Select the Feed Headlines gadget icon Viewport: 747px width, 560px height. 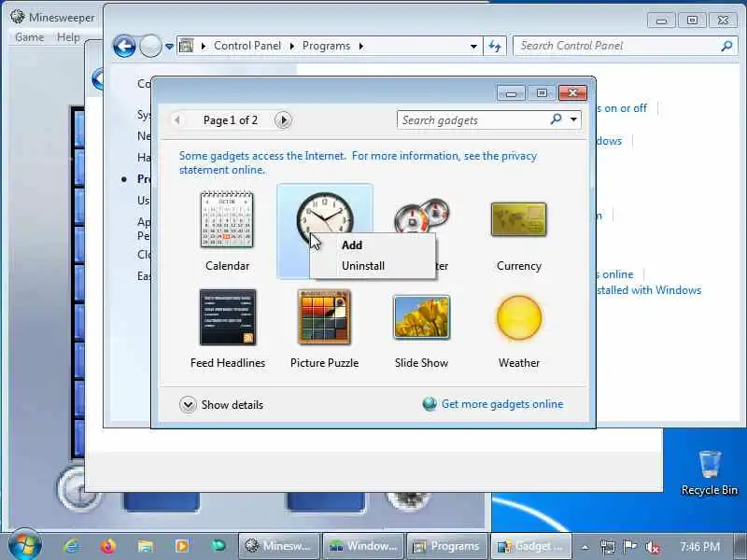pyautogui.click(x=228, y=317)
